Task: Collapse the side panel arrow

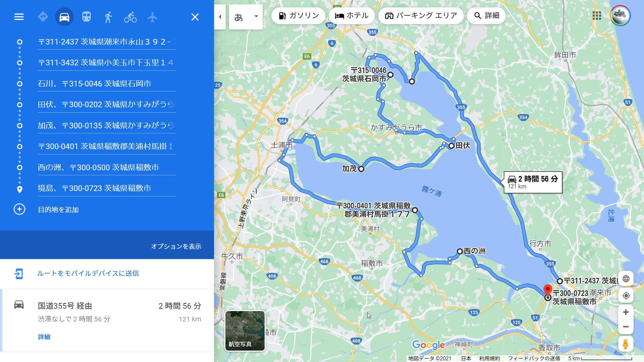Action: [x=220, y=17]
